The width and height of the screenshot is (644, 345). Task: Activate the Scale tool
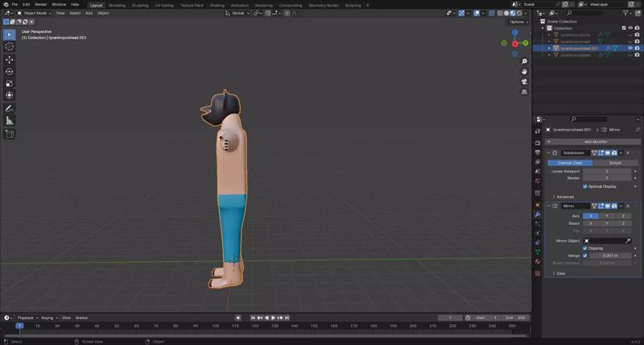click(10, 83)
